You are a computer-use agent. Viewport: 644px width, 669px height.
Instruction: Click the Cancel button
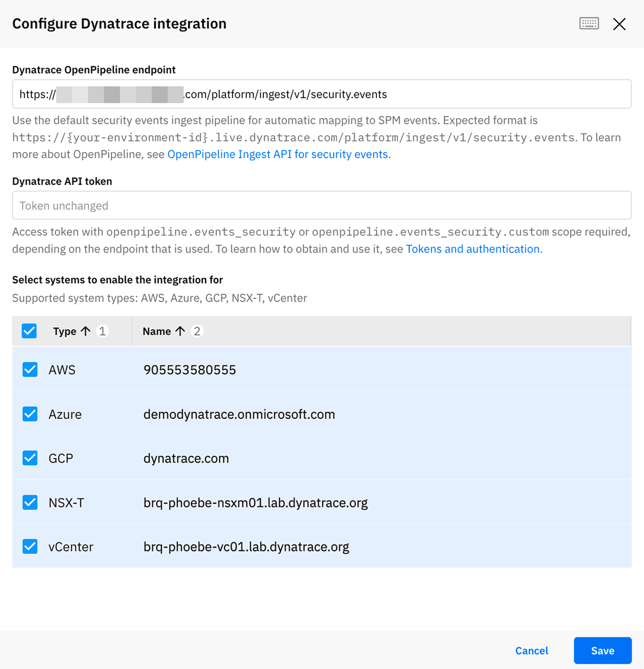(x=532, y=651)
